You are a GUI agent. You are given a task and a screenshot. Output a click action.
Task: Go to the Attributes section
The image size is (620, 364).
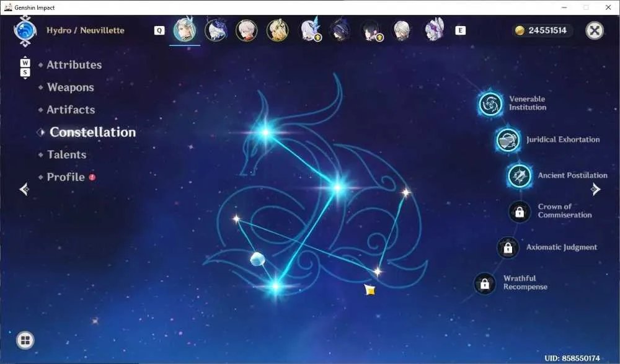[74, 65]
